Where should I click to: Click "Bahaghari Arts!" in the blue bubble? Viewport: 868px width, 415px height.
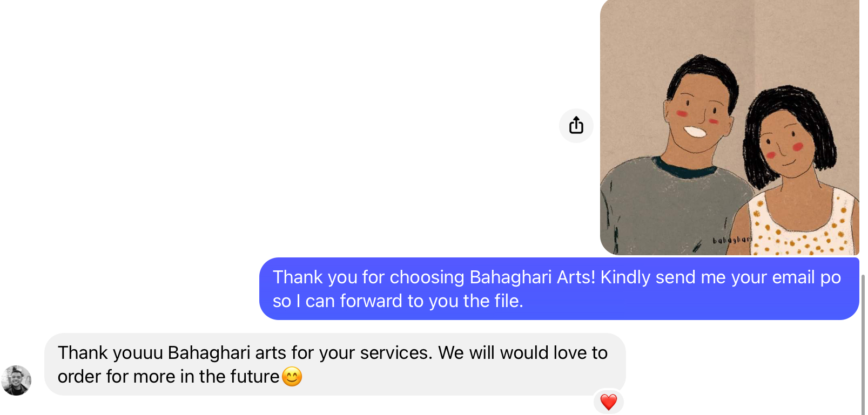pos(533,277)
